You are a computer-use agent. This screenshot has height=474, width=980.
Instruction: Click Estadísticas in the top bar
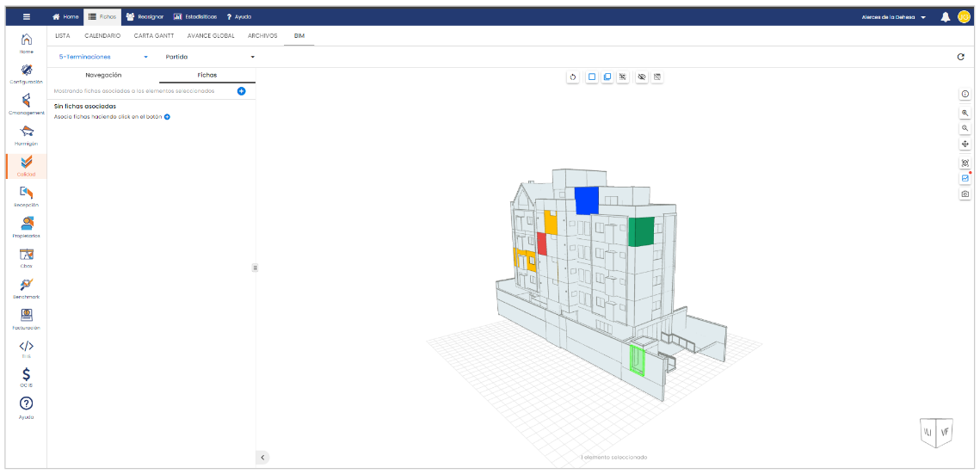tap(194, 16)
